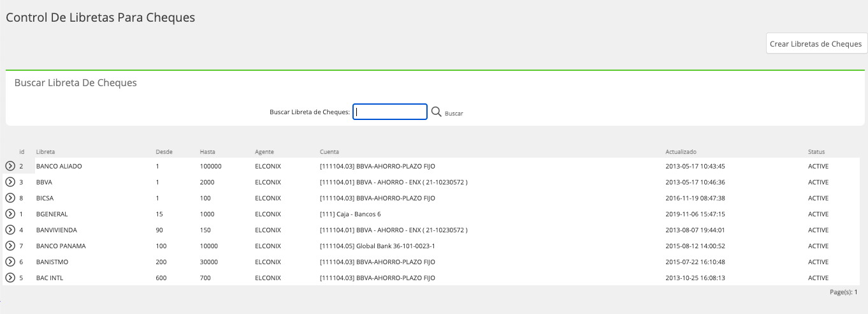Click the BANCO PANAMA libreta name
The width and height of the screenshot is (868, 314).
click(61, 246)
